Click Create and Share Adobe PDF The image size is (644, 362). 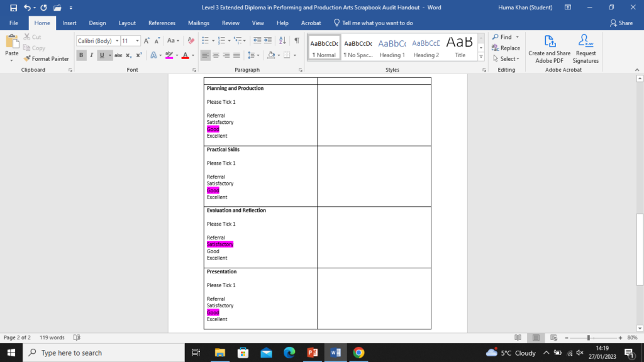pos(550,48)
